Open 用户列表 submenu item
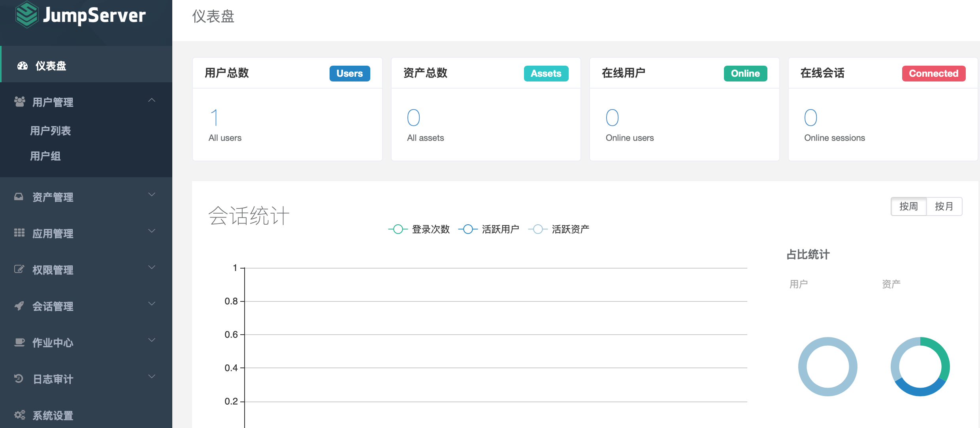This screenshot has height=428, width=980. coord(51,131)
